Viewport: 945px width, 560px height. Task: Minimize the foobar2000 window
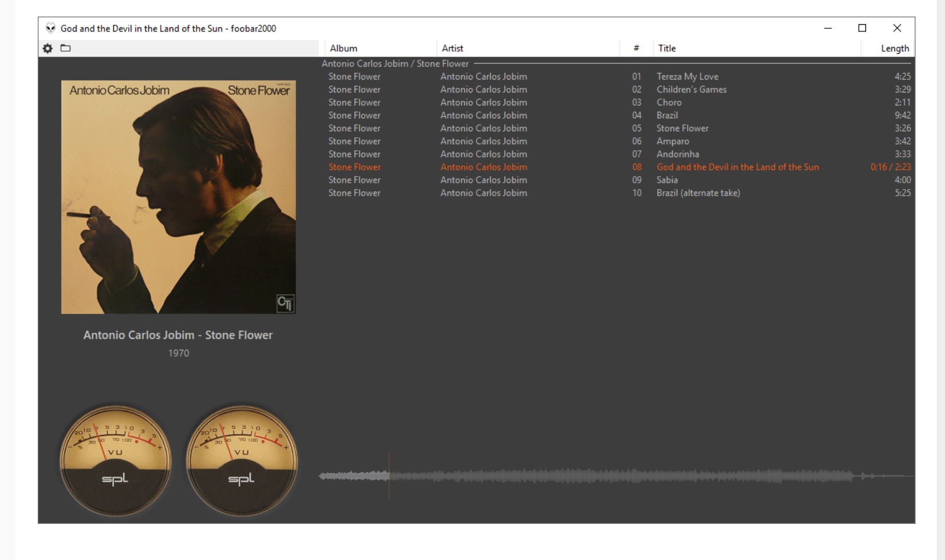[828, 28]
